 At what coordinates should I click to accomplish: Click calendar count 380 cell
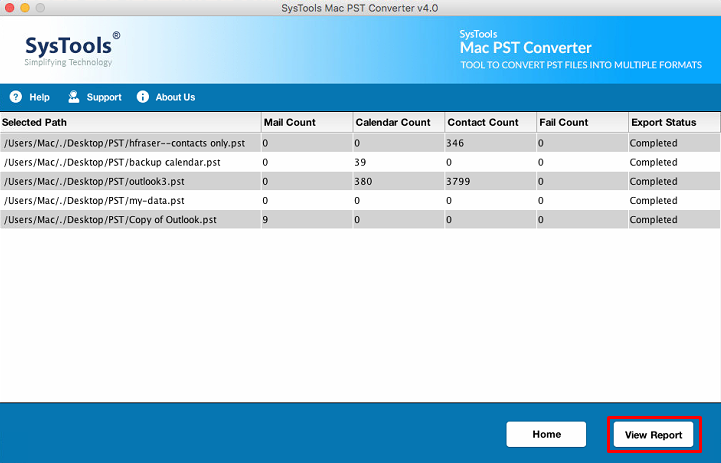coord(399,182)
